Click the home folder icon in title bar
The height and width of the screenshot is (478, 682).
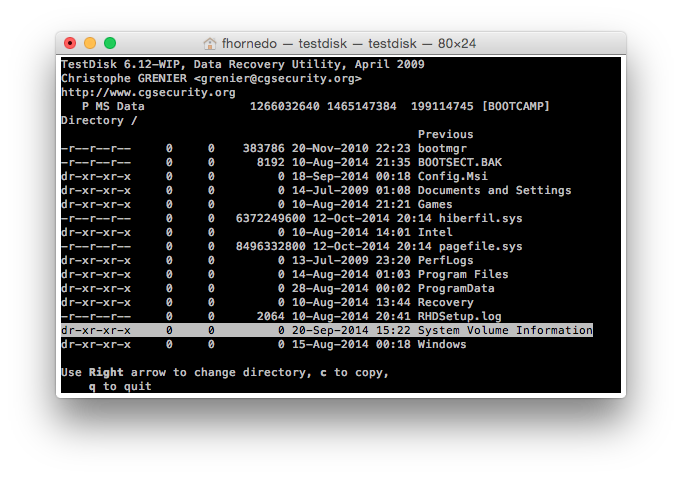(x=210, y=43)
